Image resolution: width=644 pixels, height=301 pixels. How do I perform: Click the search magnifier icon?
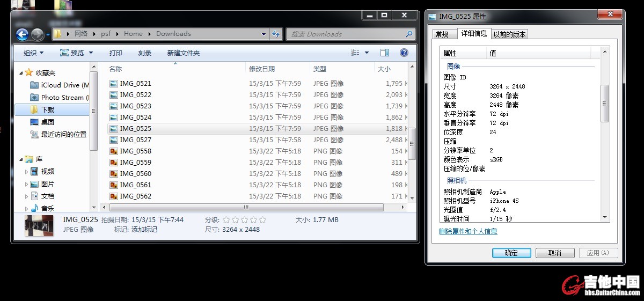pos(409,34)
